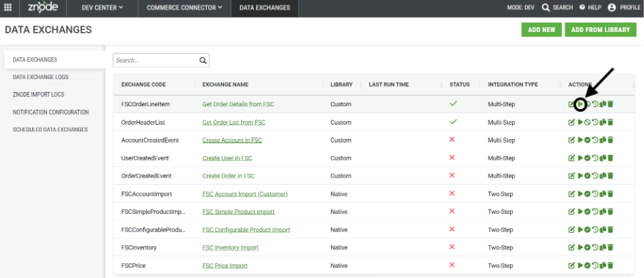
Task: Enable the FSCConfigurableProduct exchange
Action: coord(588,230)
